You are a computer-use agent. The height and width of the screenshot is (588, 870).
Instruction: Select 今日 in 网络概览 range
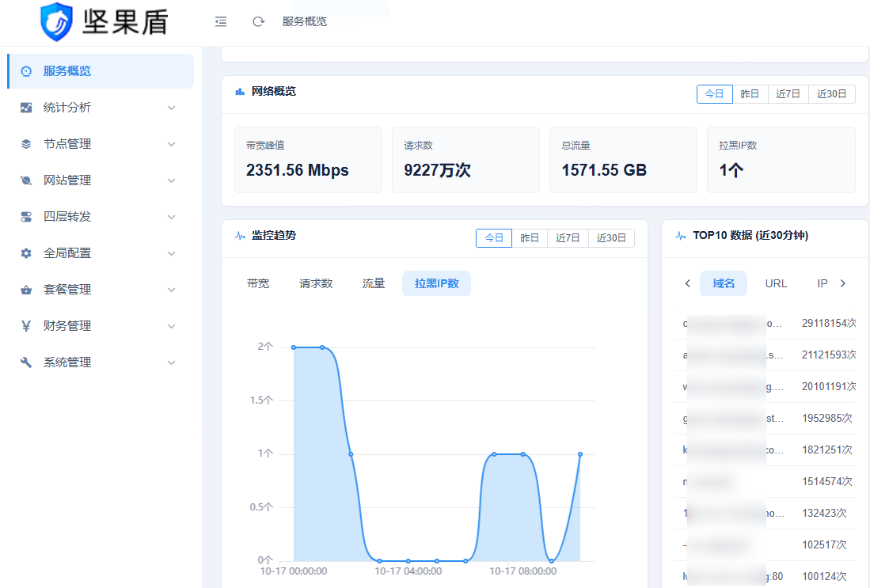[x=714, y=93]
